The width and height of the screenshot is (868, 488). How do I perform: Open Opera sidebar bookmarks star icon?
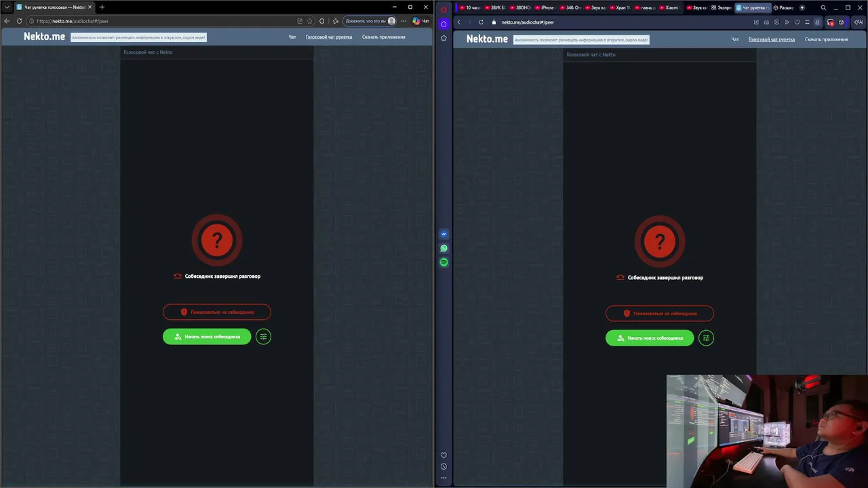(x=443, y=38)
